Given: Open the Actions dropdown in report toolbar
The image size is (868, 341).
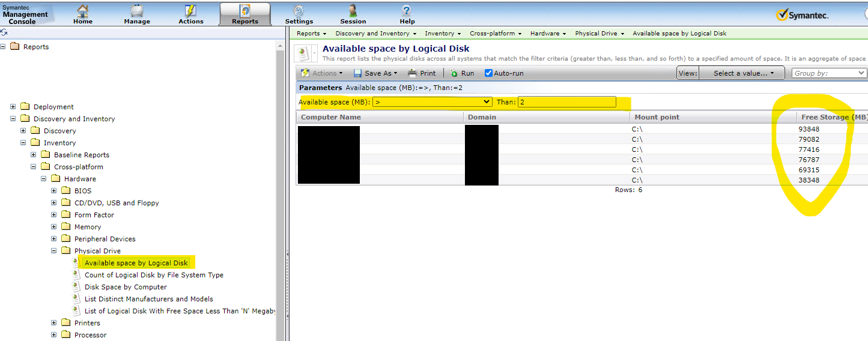Looking at the screenshot, I should [321, 73].
